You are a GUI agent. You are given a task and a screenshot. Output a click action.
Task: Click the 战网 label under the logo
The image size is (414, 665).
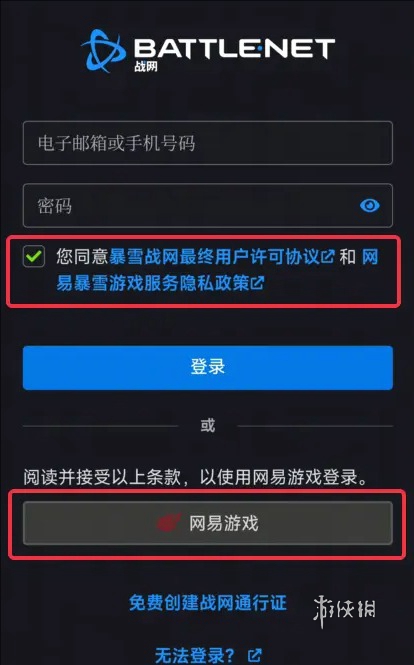146,66
